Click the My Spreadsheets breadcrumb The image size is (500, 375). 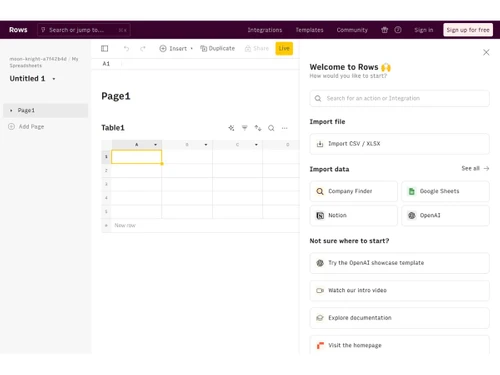[x=44, y=62]
